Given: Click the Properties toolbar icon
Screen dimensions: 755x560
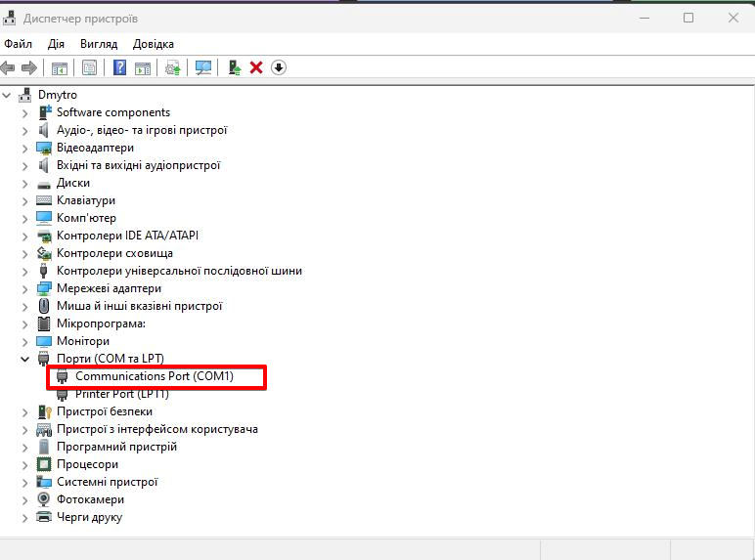Looking at the screenshot, I should pyautogui.click(x=90, y=67).
